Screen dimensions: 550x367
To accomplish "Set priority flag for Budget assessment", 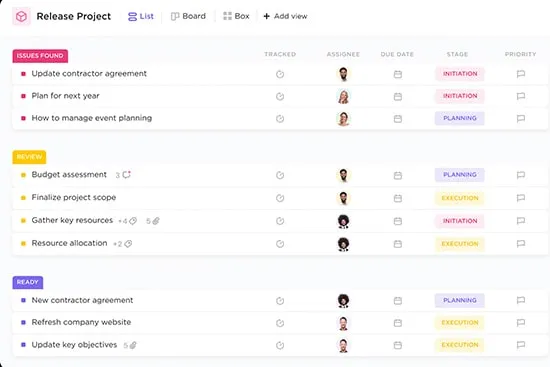I will pos(521,175).
